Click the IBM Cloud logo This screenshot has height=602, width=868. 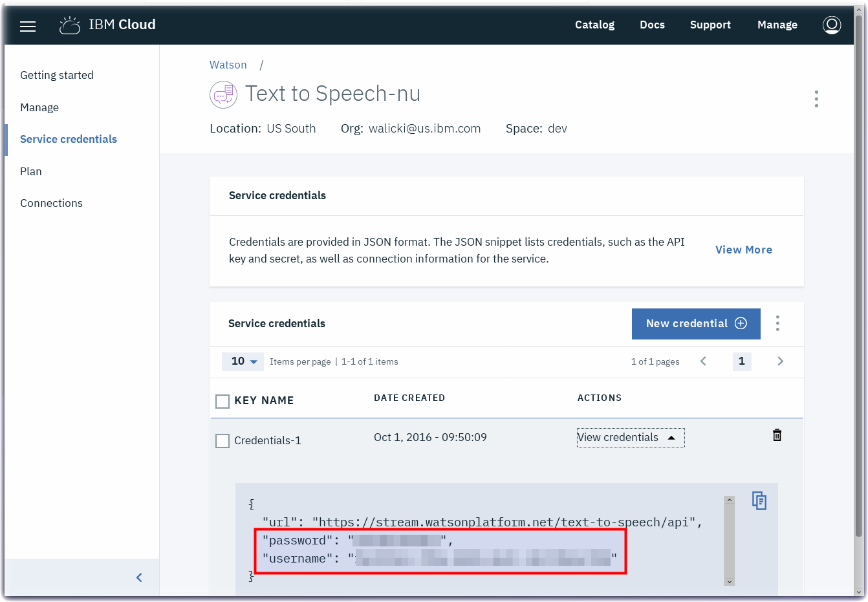click(107, 25)
